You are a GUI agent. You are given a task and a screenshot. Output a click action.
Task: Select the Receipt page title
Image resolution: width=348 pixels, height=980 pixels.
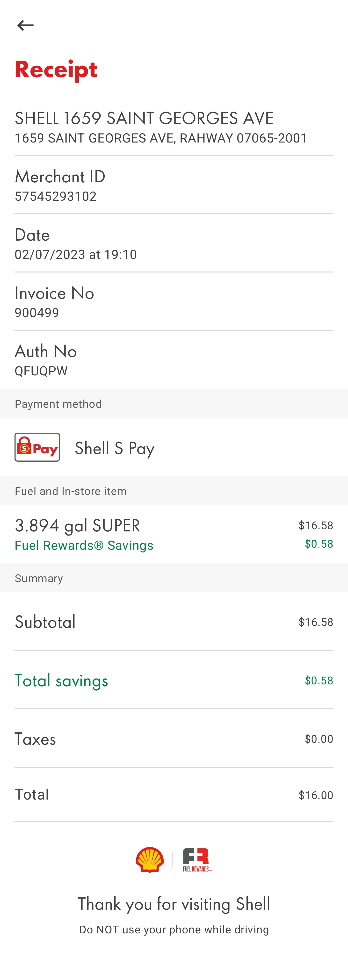[x=56, y=70]
